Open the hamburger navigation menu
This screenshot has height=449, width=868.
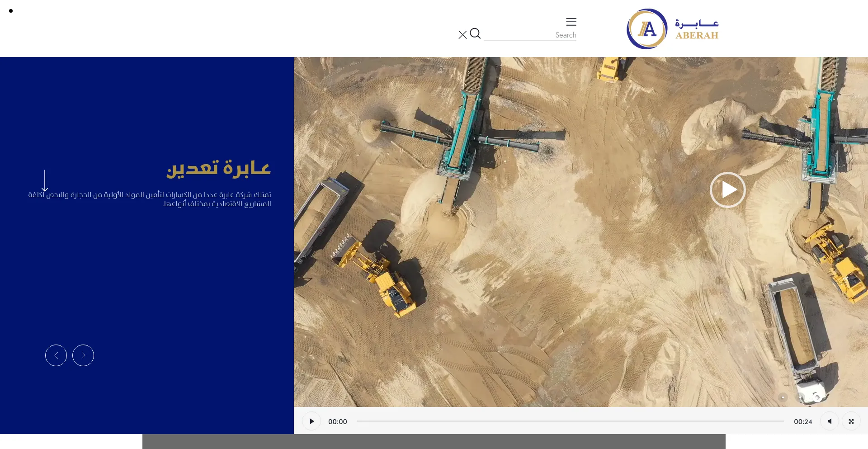pyautogui.click(x=571, y=22)
